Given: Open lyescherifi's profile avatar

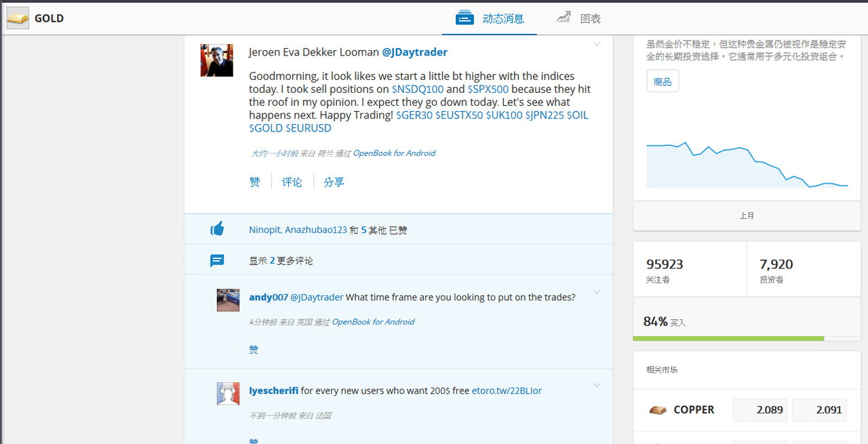Looking at the screenshot, I should coord(228,393).
